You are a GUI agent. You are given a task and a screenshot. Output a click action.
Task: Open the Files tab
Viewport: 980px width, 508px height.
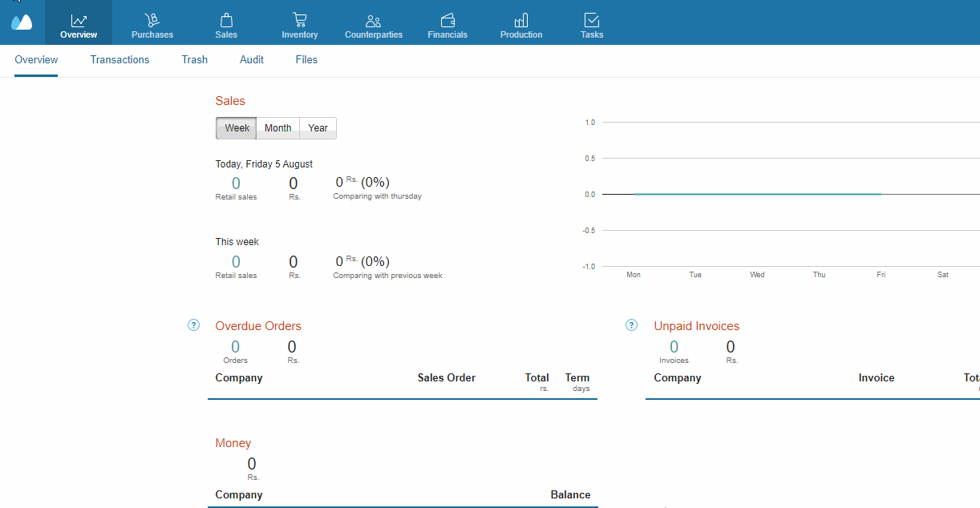(306, 60)
